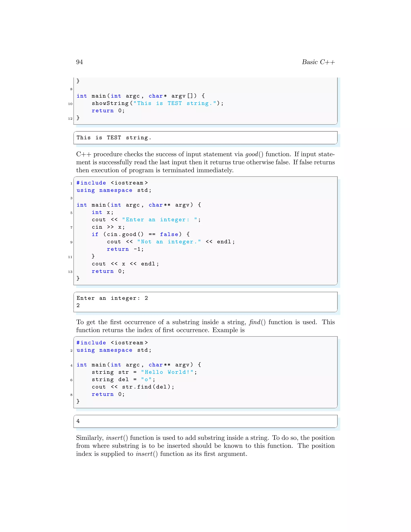Click the output value 4
The width and height of the screenshot is (411, 532).
click(x=78, y=421)
